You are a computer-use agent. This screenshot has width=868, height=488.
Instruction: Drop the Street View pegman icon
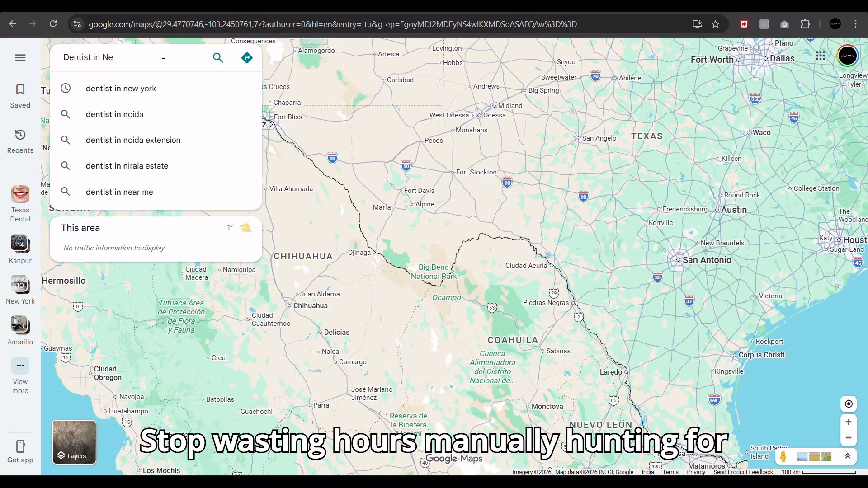point(783,457)
